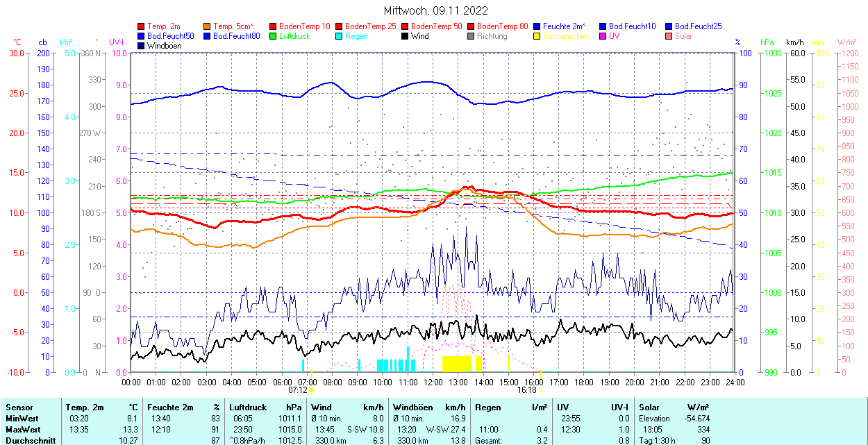Click the MinWert row label
Screen dimensions: 868x445
pyautogui.click(x=22, y=419)
